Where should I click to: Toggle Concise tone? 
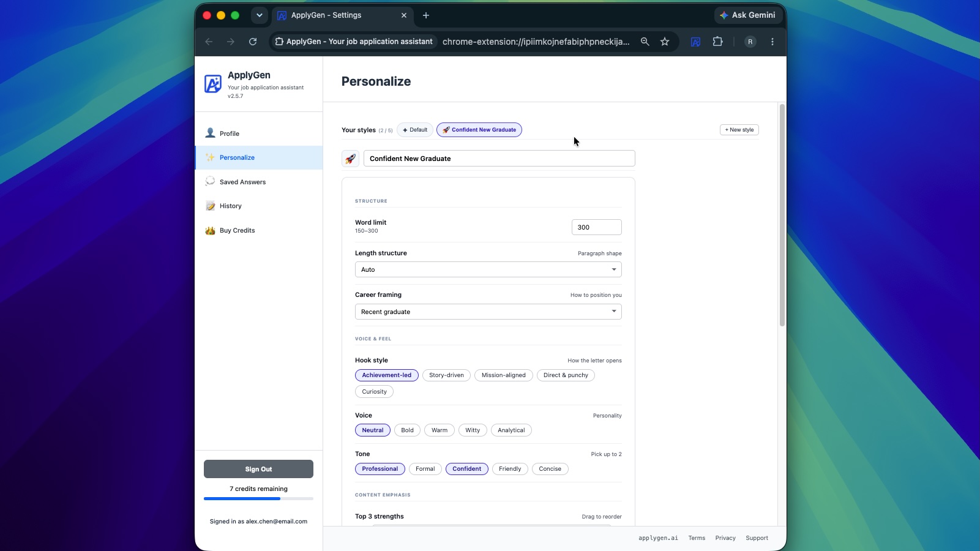(550, 469)
